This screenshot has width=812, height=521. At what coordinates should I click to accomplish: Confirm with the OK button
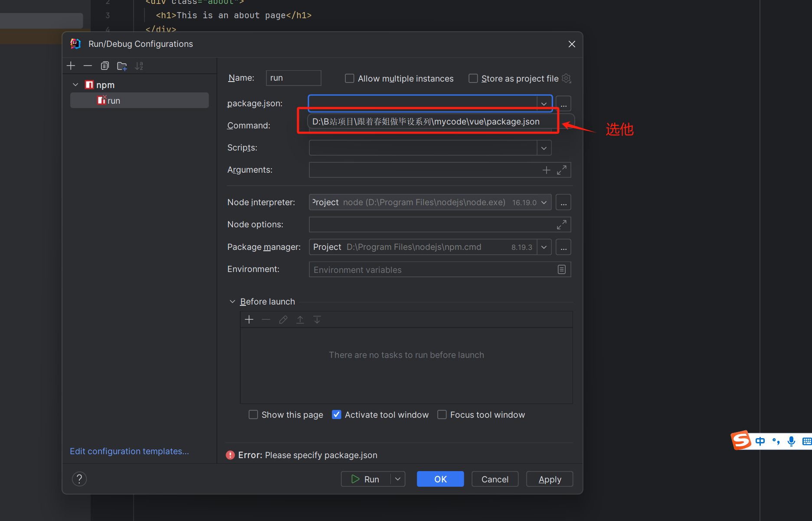click(x=440, y=479)
